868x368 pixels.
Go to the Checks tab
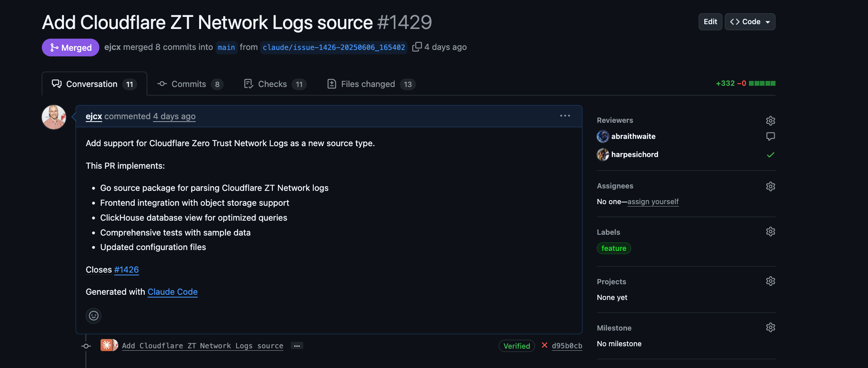[275, 84]
